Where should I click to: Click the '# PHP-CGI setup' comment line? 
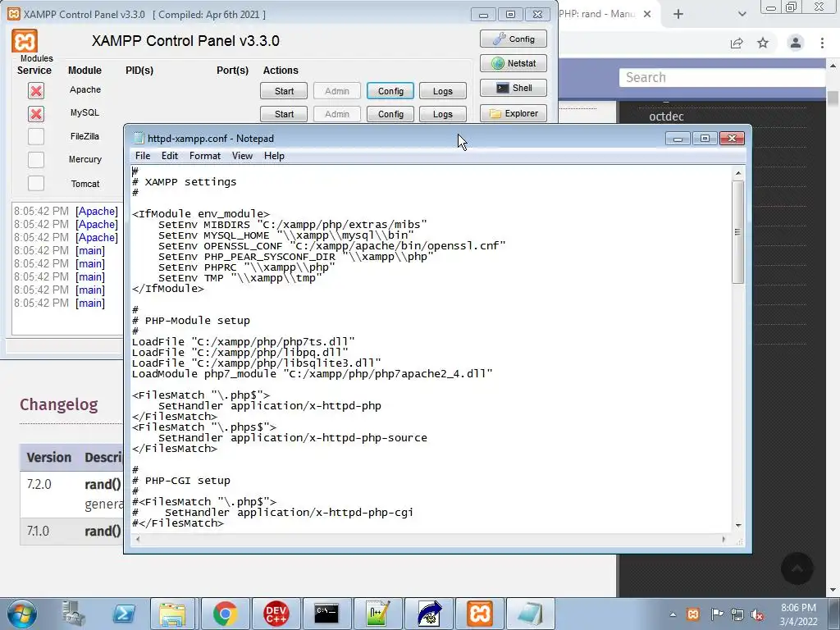point(181,481)
